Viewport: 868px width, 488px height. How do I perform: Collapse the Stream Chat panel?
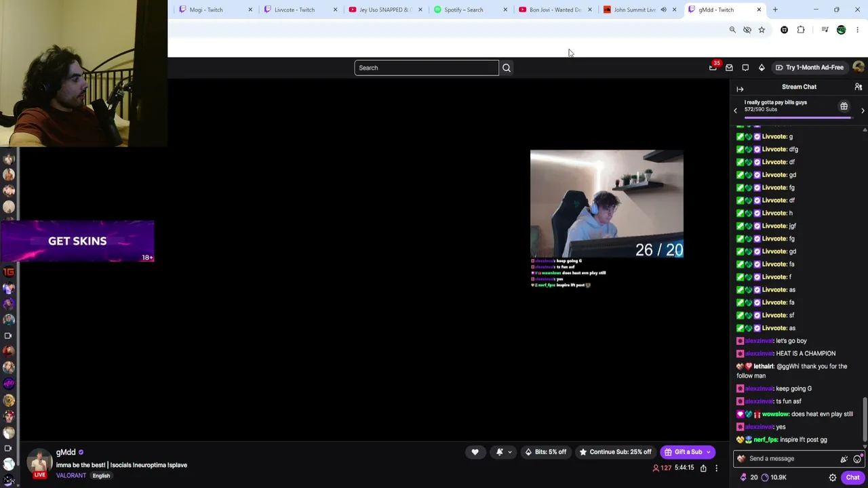(740, 89)
